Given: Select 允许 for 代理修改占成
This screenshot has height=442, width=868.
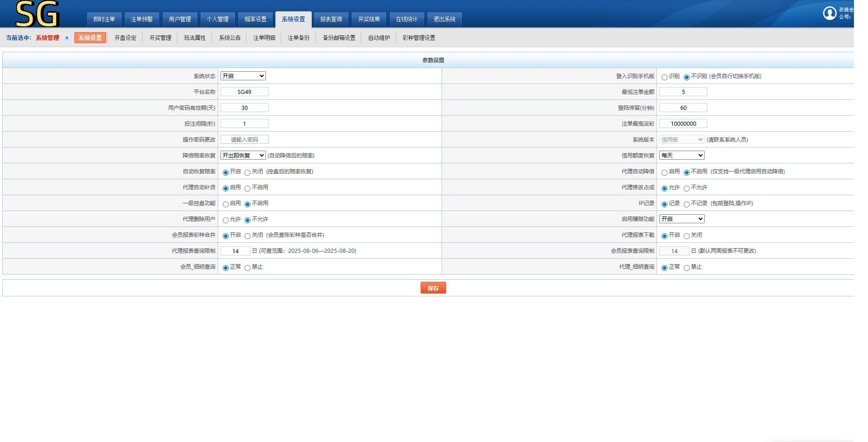Looking at the screenshot, I should point(664,188).
